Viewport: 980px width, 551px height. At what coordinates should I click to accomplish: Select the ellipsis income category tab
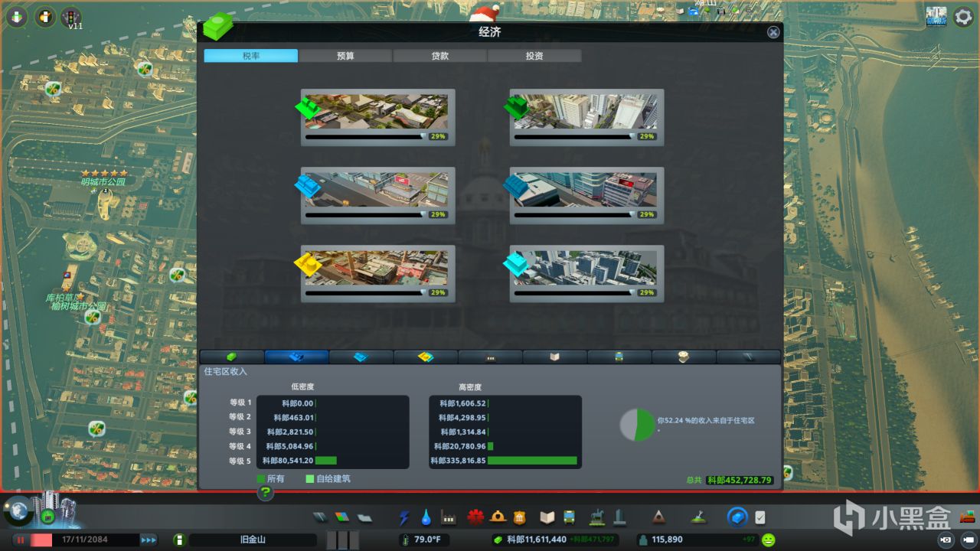click(491, 357)
